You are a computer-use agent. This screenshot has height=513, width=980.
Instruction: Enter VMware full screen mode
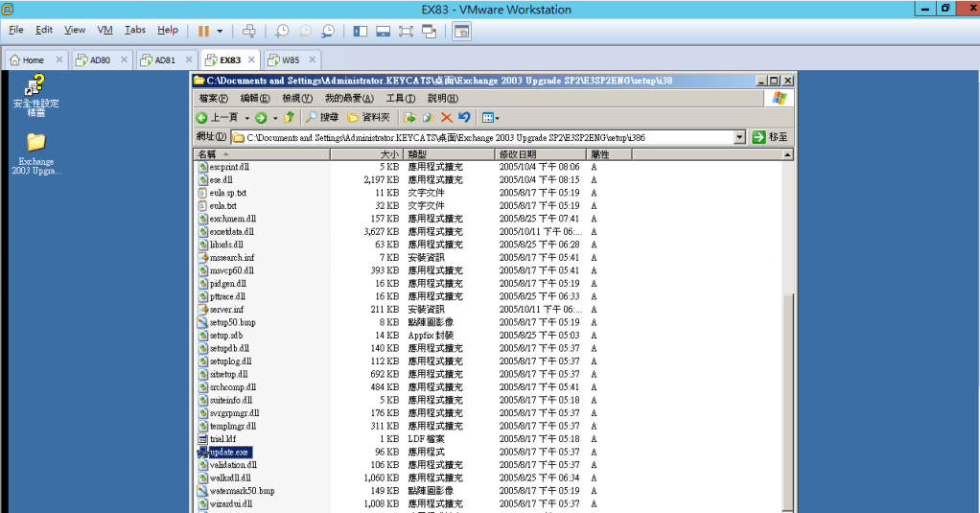pyautogui.click(x=406, y=31)
